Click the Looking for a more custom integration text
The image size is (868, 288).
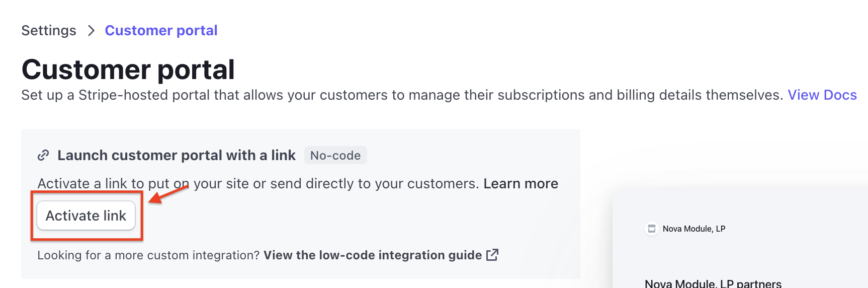coord(148,255)
